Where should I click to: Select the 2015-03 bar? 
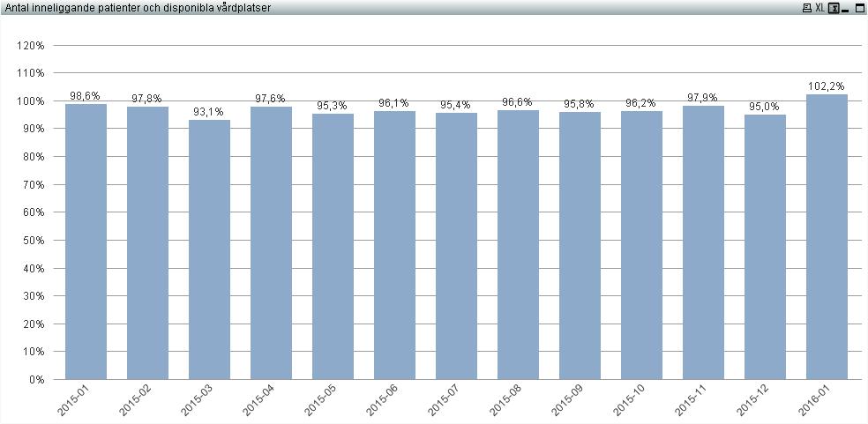click(x=209, y=249)
